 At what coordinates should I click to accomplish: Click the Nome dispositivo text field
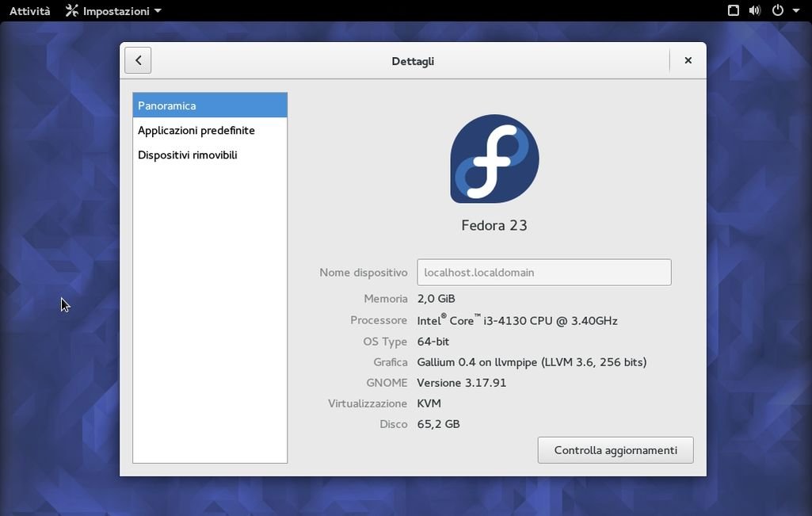click(543, 272)
